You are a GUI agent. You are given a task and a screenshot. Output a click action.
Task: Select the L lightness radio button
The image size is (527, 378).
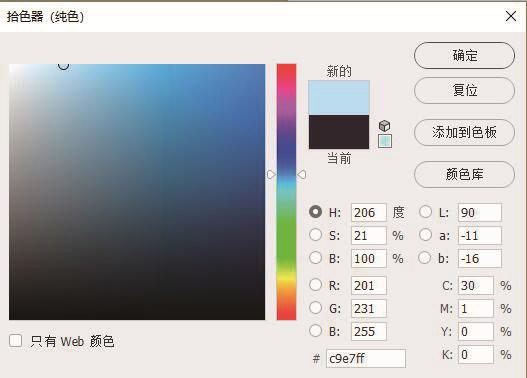pos(425,212)
